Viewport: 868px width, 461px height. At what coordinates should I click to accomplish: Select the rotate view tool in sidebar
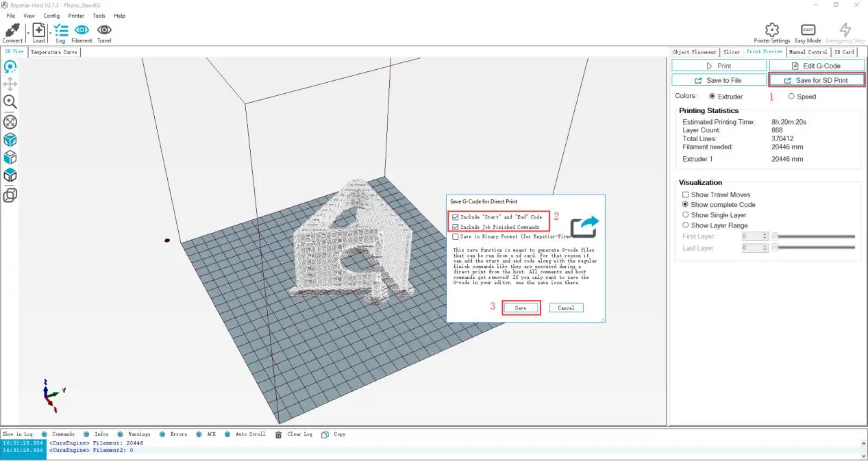coord(10,66)
